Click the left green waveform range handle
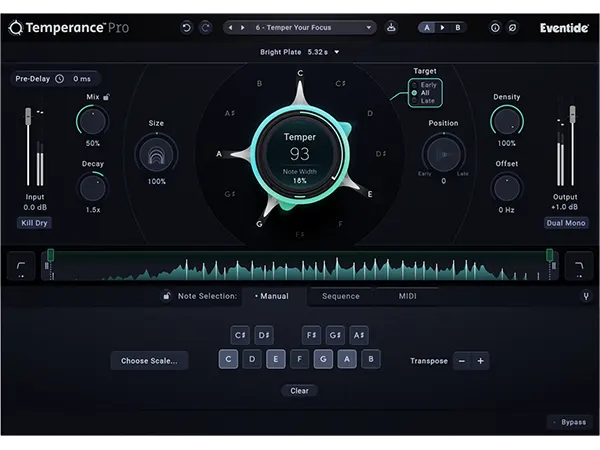Image resolution: width=600 pixels, height=450 pixels. click(51, 255)
